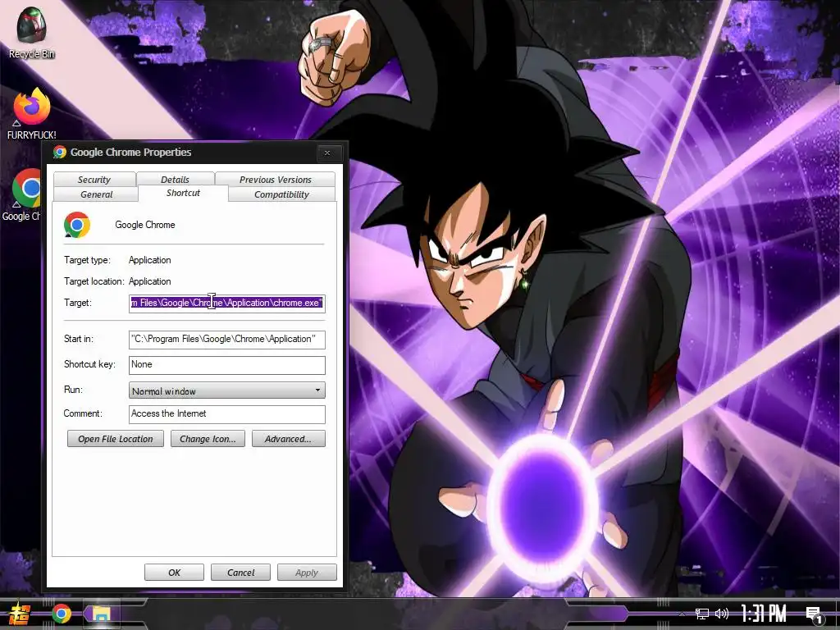
Task: Open the Advanced shortcut options
Action: click(289, 439)
